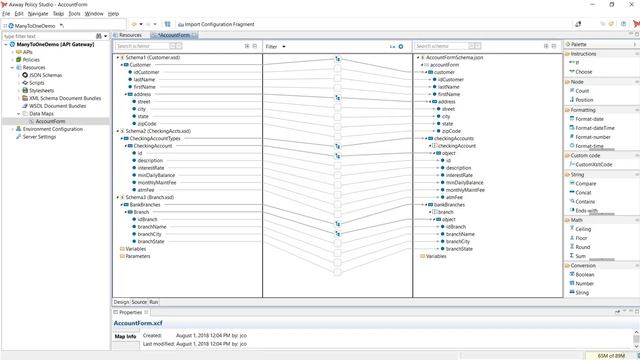640x360 pixels.
Task: Pick the Concat string function
Action: tap(583, 193)
